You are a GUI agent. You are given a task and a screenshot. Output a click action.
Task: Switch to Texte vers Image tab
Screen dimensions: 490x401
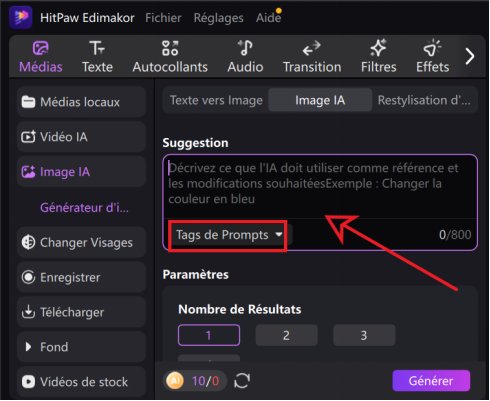216,100
